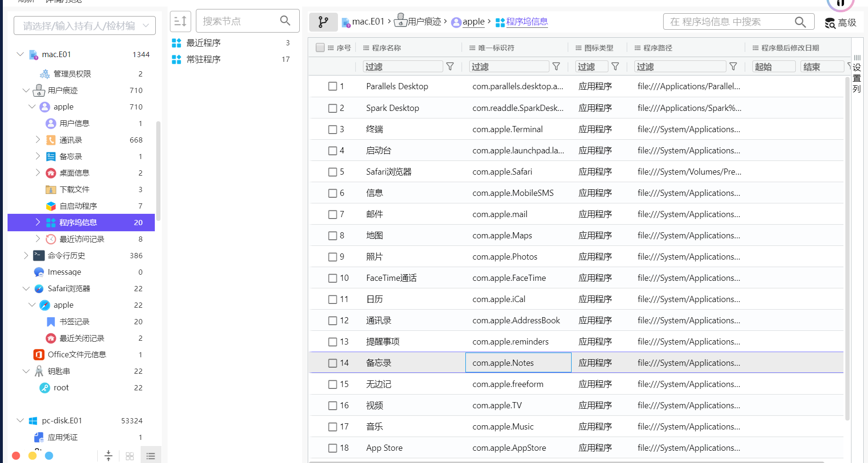Click the 书签记录 bookmark icon

[51, 322]
